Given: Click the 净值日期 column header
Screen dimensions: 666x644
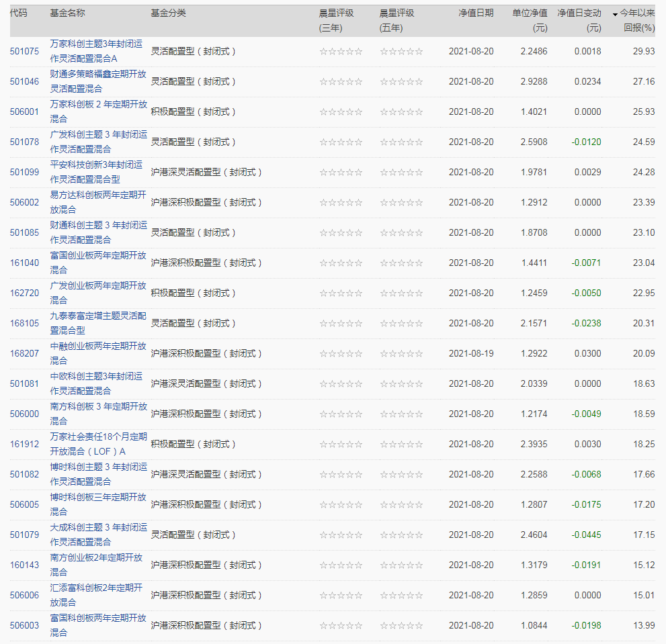Looking at the screenshot, I should pos(476,13).
